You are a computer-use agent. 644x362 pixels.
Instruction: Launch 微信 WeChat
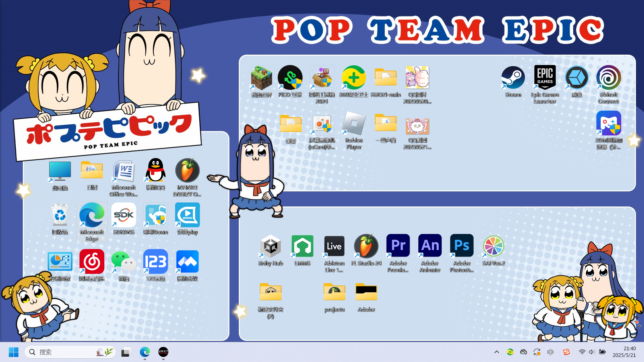(x=124, y=266)
